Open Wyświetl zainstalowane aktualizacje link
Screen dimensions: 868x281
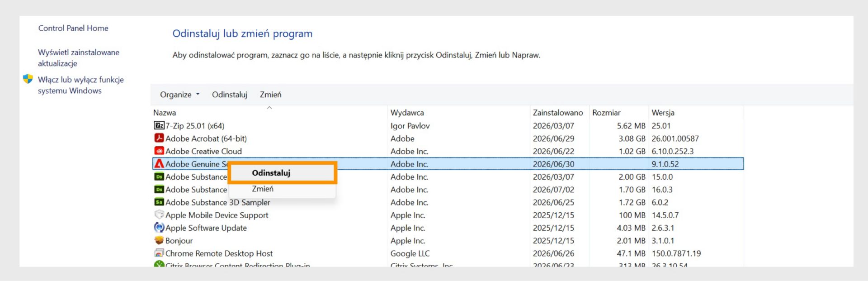coord(79,58)
